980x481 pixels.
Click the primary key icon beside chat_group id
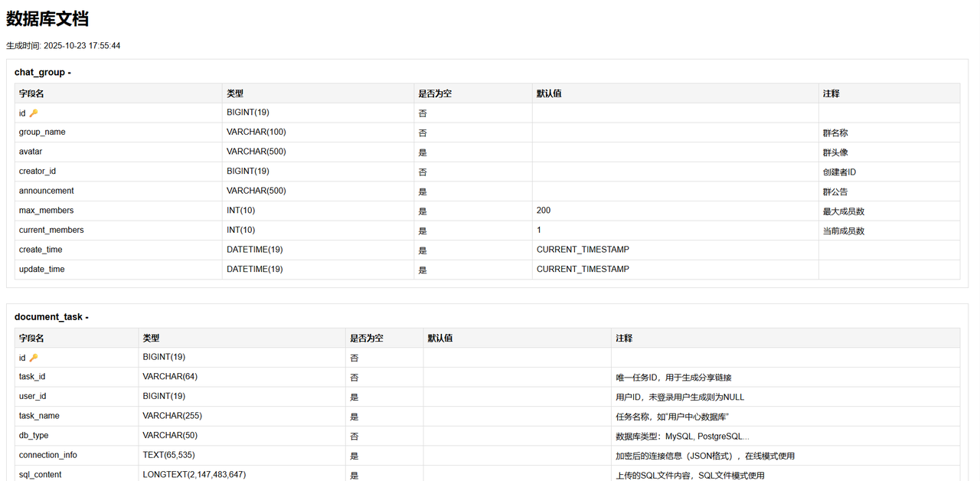(x=33, y=112)
